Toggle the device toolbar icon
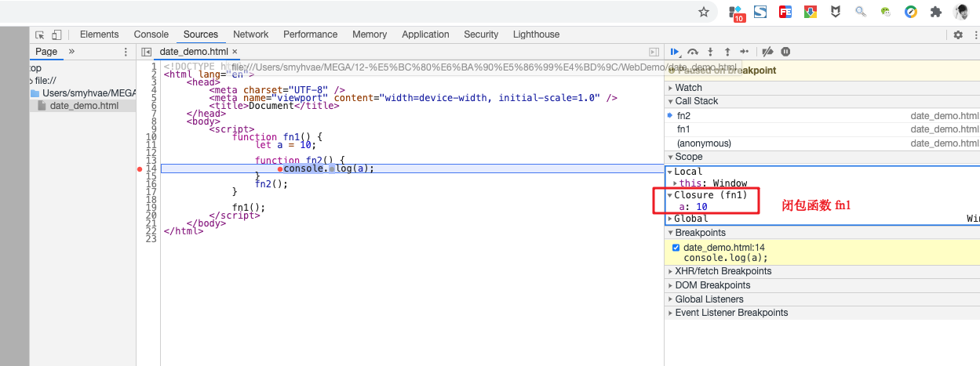Viewport: 980px width, 366px height. (x=56, y=34)
